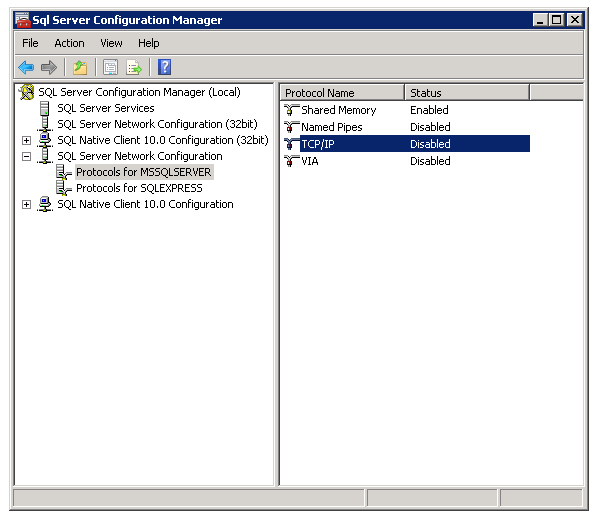Expand SQL Native Client 10.0 Configuration (32bit)

(26, 140)
